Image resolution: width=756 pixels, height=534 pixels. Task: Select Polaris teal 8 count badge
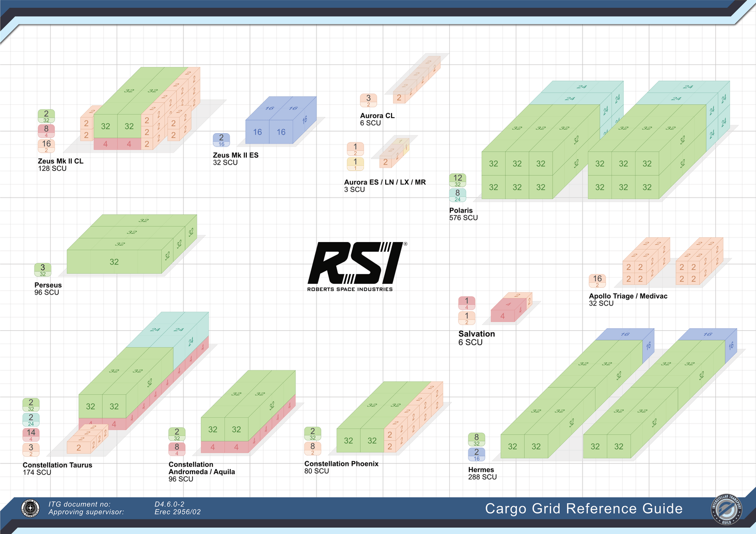click(458, 195)
